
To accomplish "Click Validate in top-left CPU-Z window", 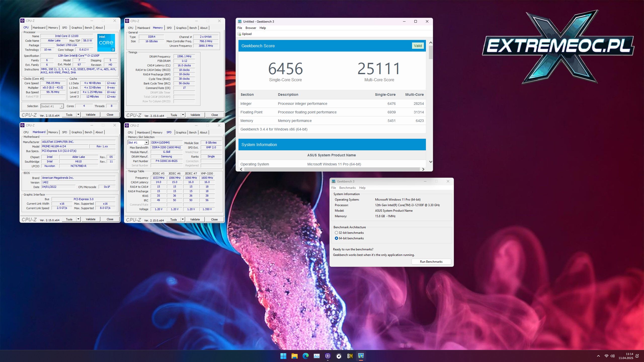I will click(91, 115).
